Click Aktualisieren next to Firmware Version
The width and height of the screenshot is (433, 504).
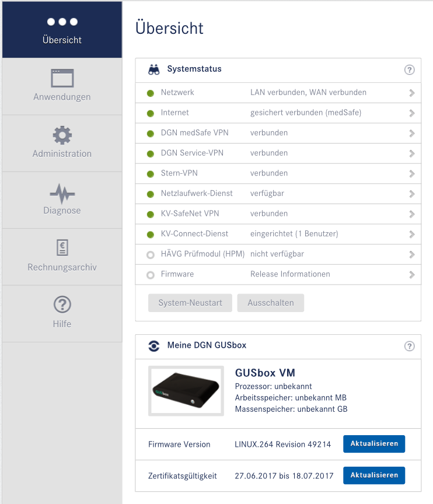(x=374, y=444)
